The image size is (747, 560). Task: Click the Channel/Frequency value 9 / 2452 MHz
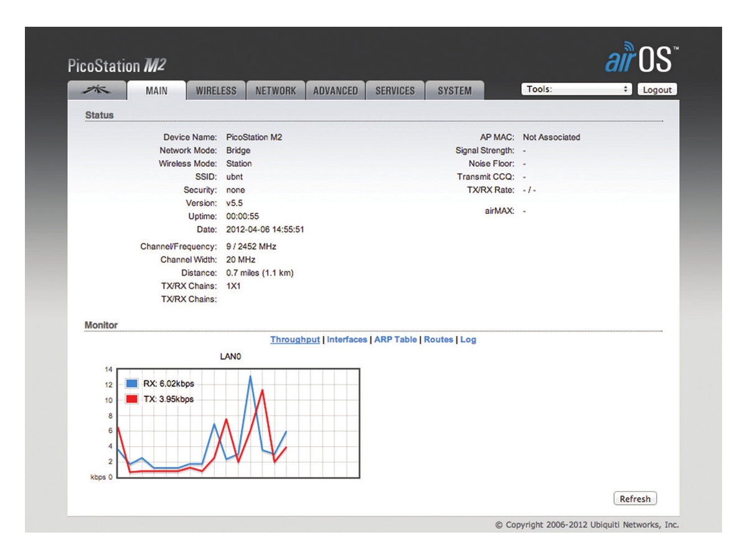[x=251, y=246]
